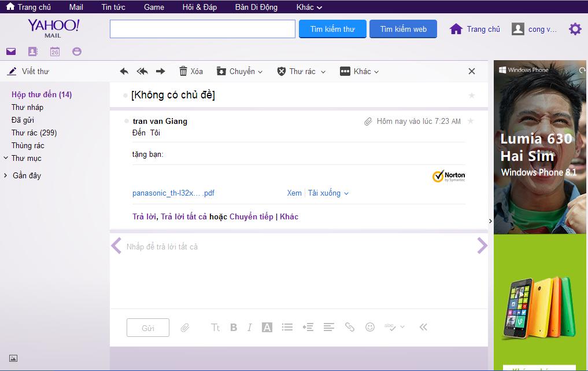The width and height of the screenshot is (588, 371).
Task: Collapse the ad panel with side arrow
Action: click(490, 221)
